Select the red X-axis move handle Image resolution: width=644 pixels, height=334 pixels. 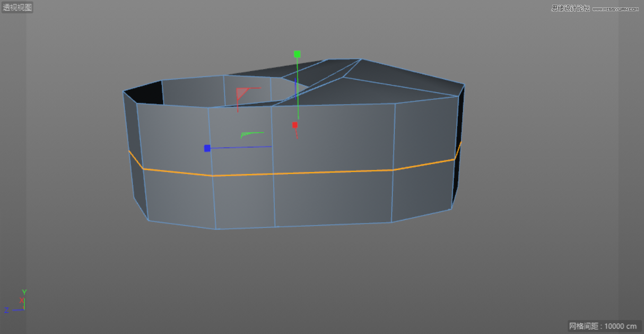295,124
